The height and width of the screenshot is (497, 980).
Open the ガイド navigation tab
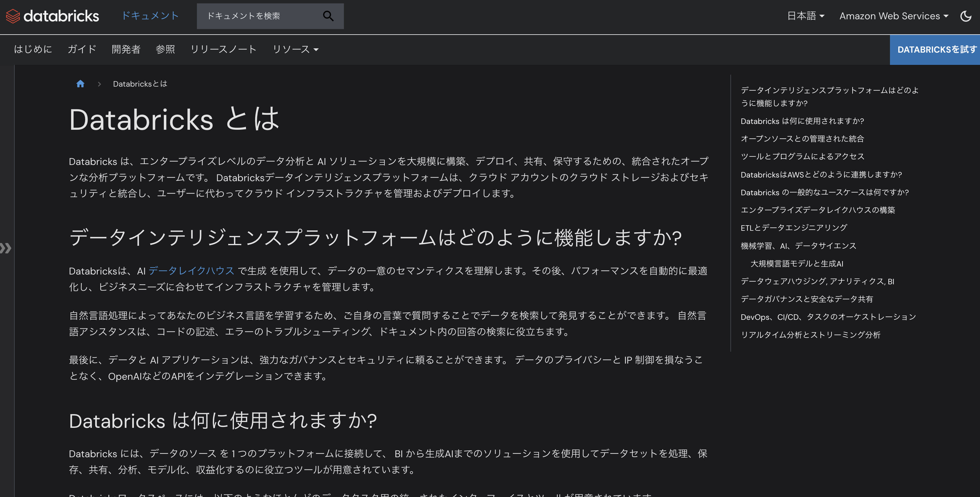pyautogui.click(x=81, y=49)
